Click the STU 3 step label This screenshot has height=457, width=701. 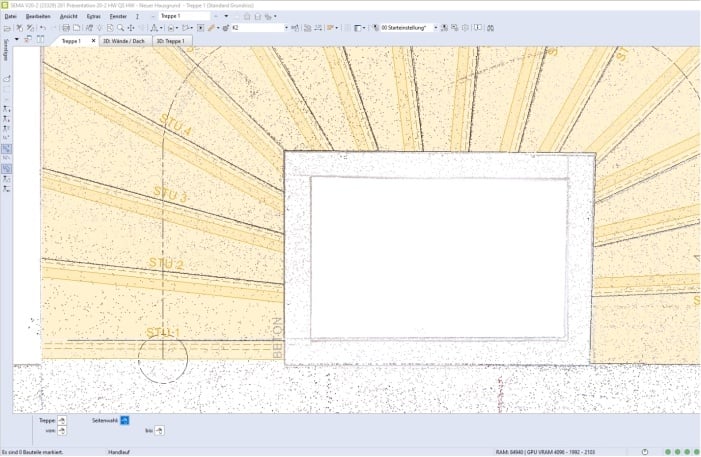click(x=170, y=194)
